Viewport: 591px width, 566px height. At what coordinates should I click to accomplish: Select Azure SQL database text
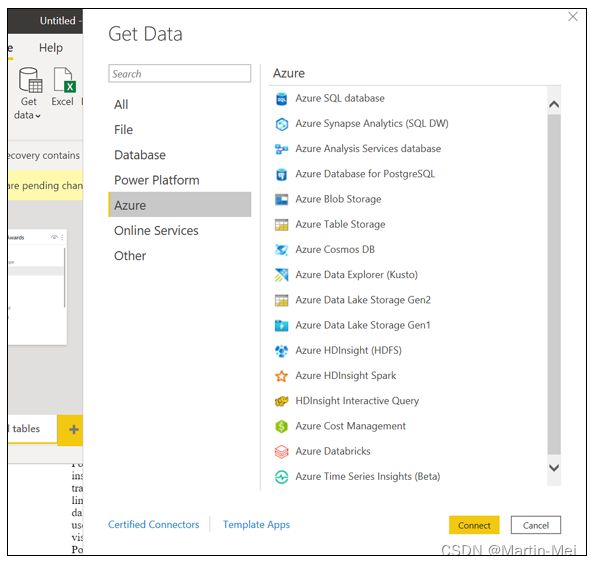click(340, 98)
